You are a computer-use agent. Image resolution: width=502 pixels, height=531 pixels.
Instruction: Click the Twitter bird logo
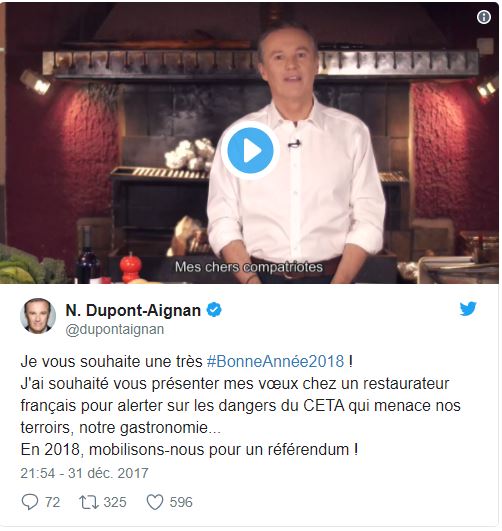click(x=468, y=309)
